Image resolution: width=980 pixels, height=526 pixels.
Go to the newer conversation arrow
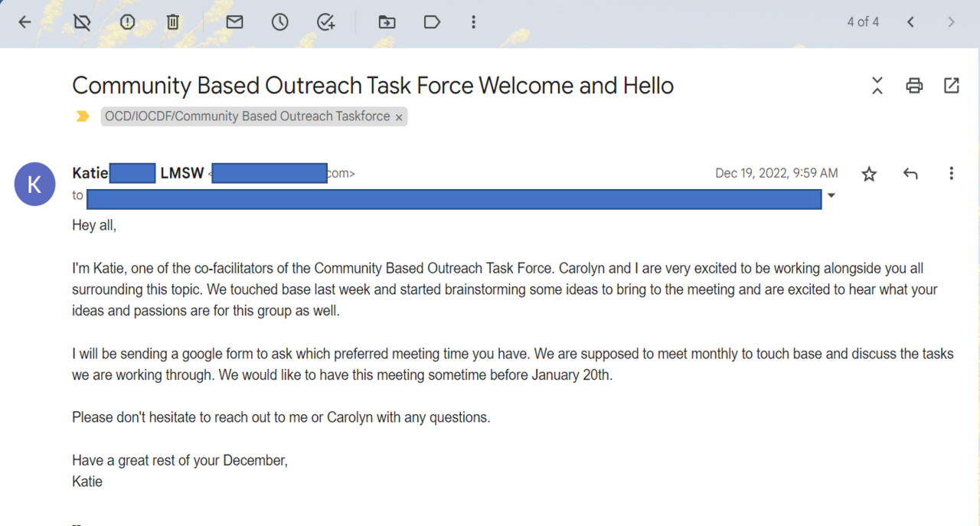[910, 22]
